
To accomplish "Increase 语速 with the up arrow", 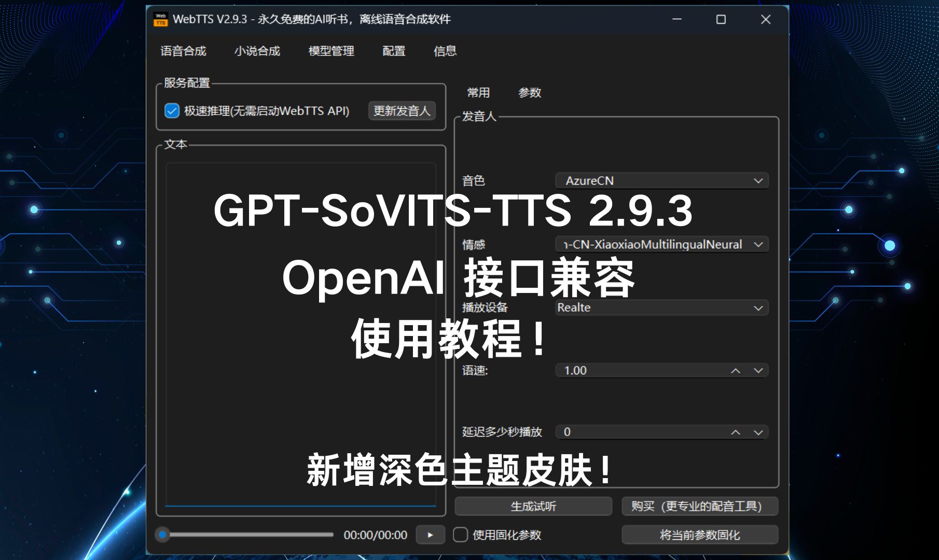I will [x=736, y=371].
